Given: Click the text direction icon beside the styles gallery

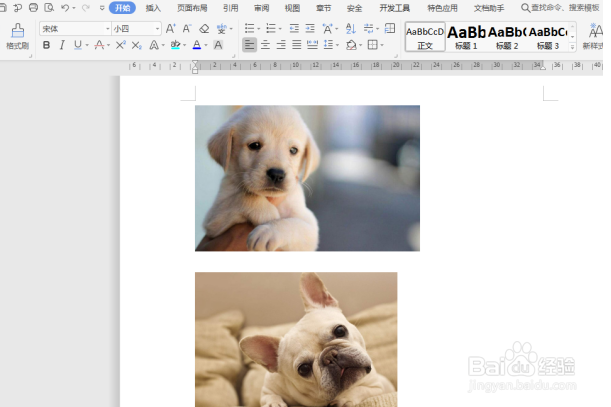Looking at the screenshot, I should point(390,28).
